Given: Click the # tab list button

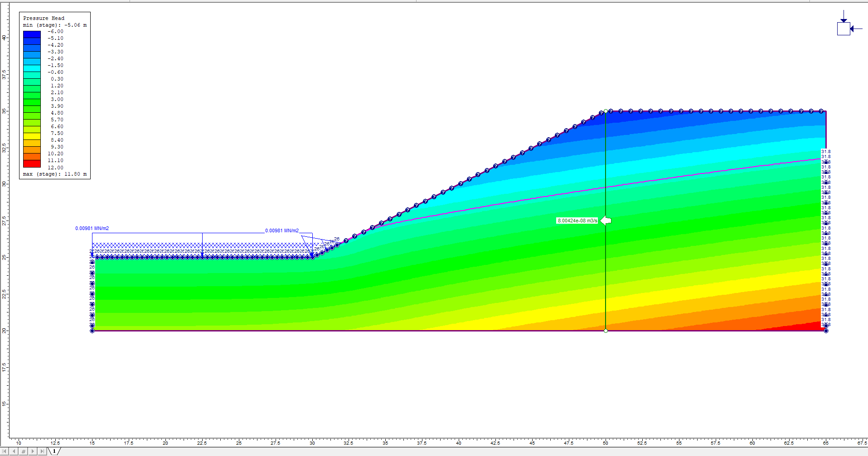Looking at the screenshot, I should pos(24,451).
